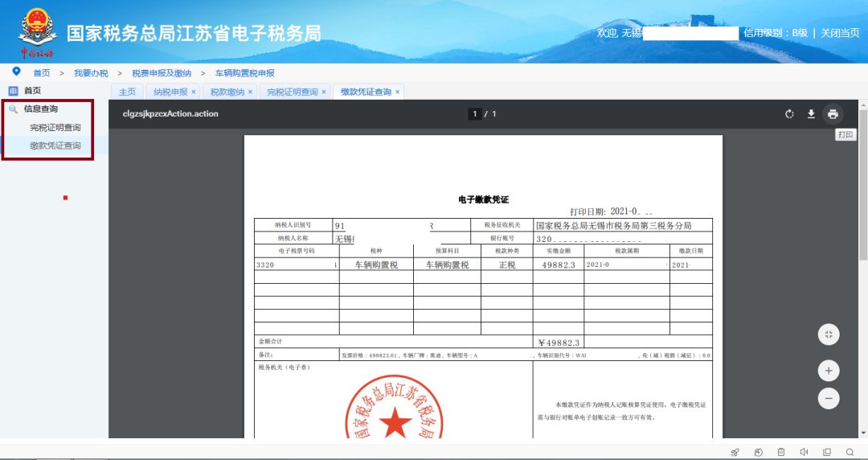
Task: Close the 缴款凭证查询 tab
Action: pos(397,92)
